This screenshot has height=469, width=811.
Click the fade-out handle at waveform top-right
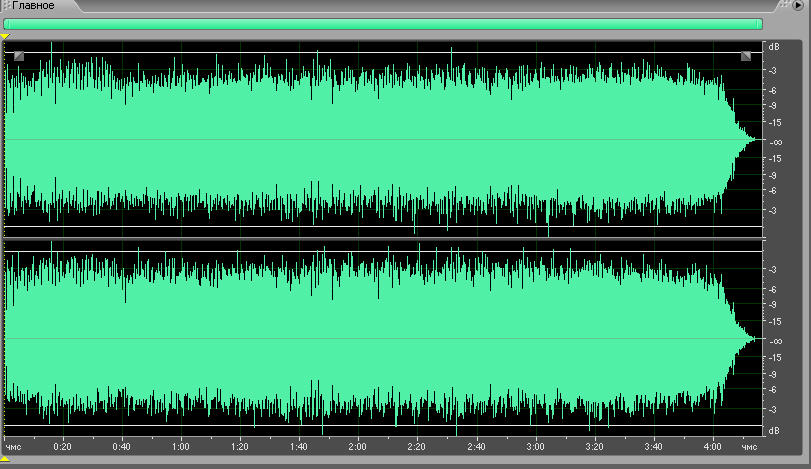[746, 57]
